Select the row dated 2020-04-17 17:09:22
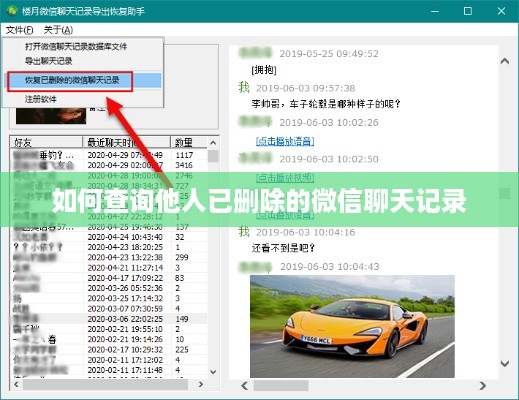Screen dimensions: 519x400 109,278
